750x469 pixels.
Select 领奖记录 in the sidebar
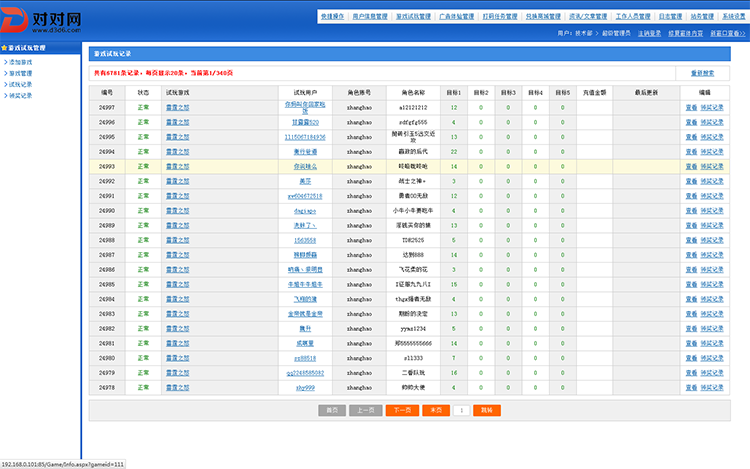tap(21, 96)
